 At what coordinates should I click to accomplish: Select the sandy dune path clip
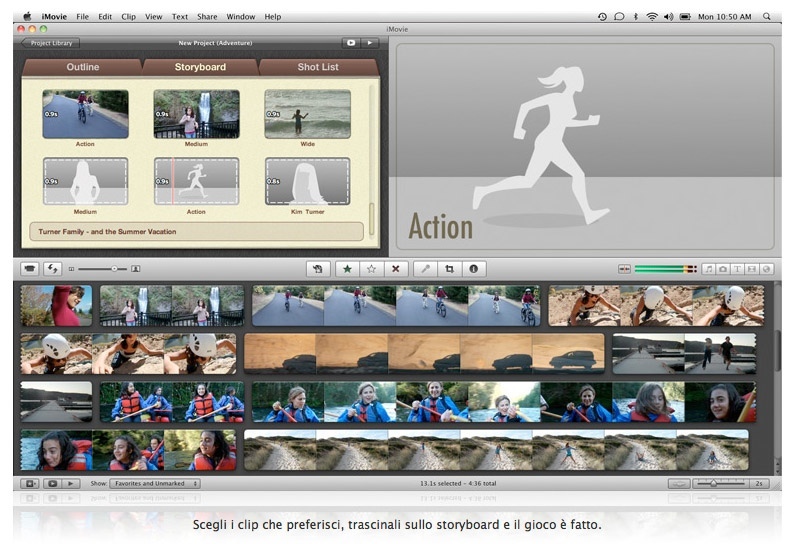pos(496,450)
